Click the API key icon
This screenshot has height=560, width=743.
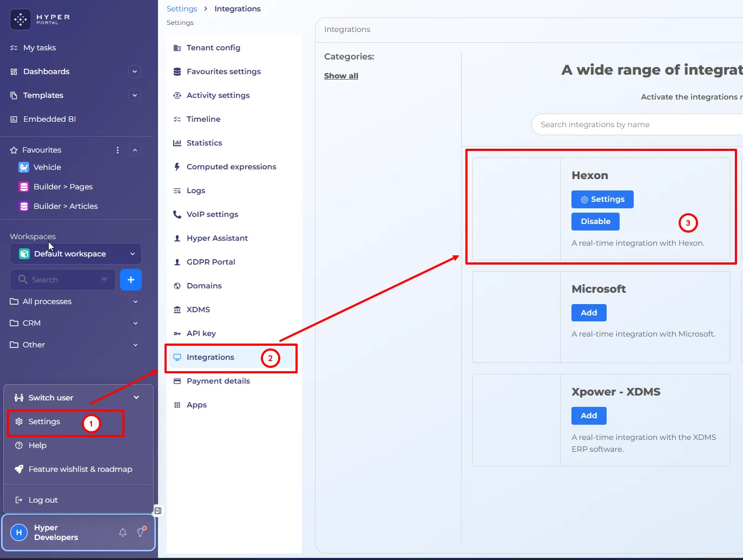[177, 333]
